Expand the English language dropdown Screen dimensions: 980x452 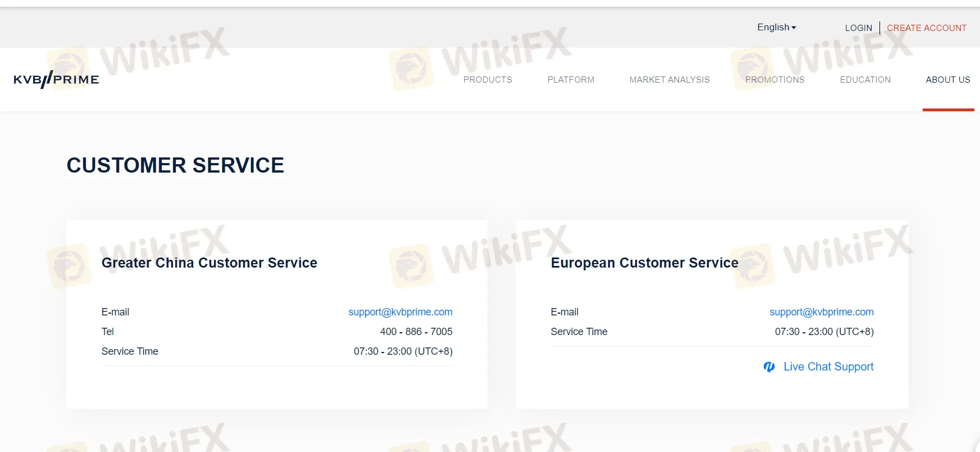click(x=776, y=27)
